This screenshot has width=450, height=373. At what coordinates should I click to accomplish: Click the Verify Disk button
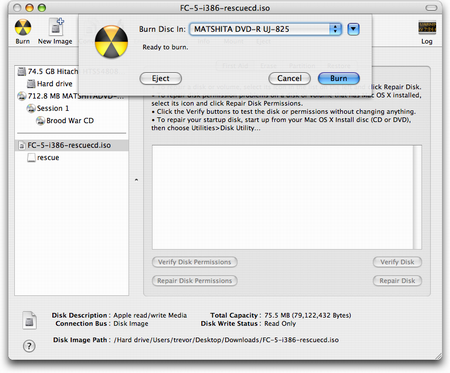coord(397,262)
